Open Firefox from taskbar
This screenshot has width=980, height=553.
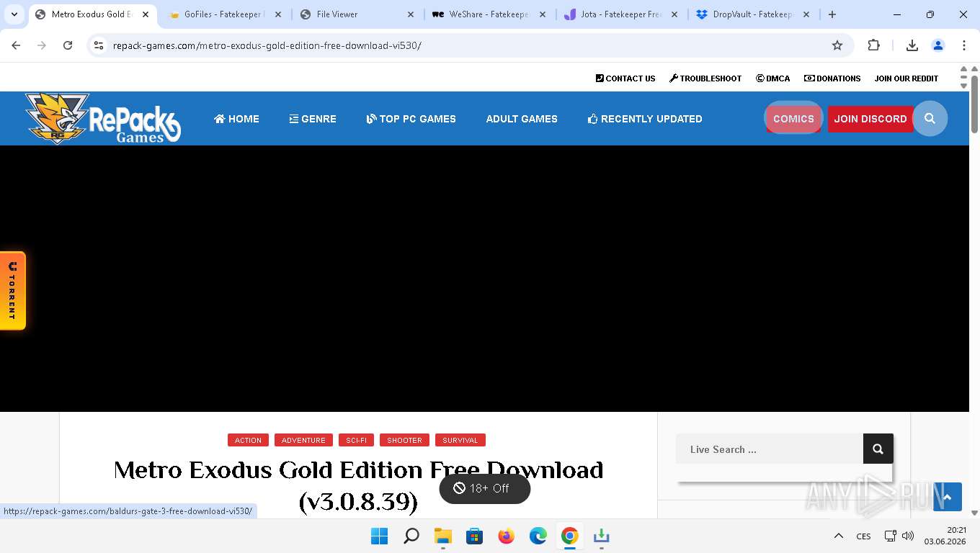(506, 536)
